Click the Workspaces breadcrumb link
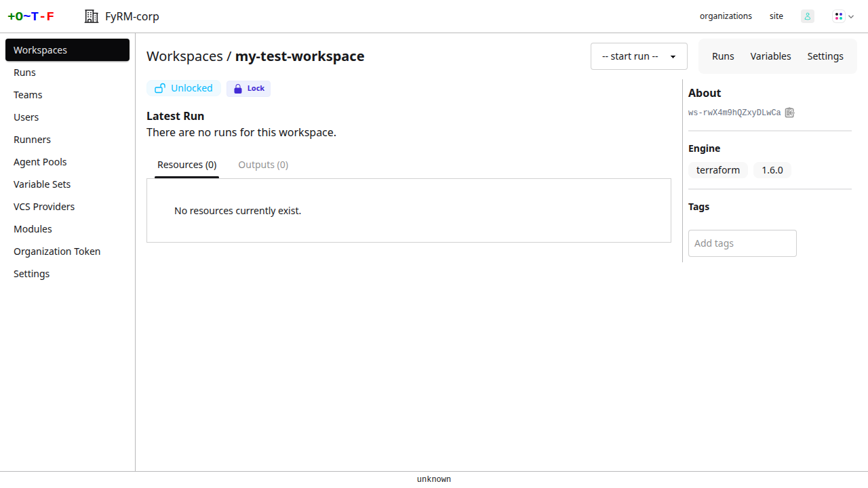The width and height of the screenshot is (868, 488). 184,56
